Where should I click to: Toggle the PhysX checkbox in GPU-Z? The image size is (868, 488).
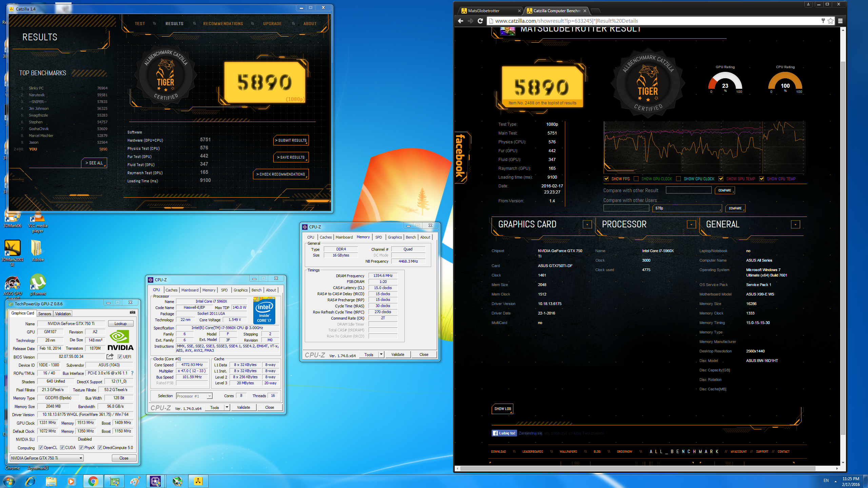(81, 448)
